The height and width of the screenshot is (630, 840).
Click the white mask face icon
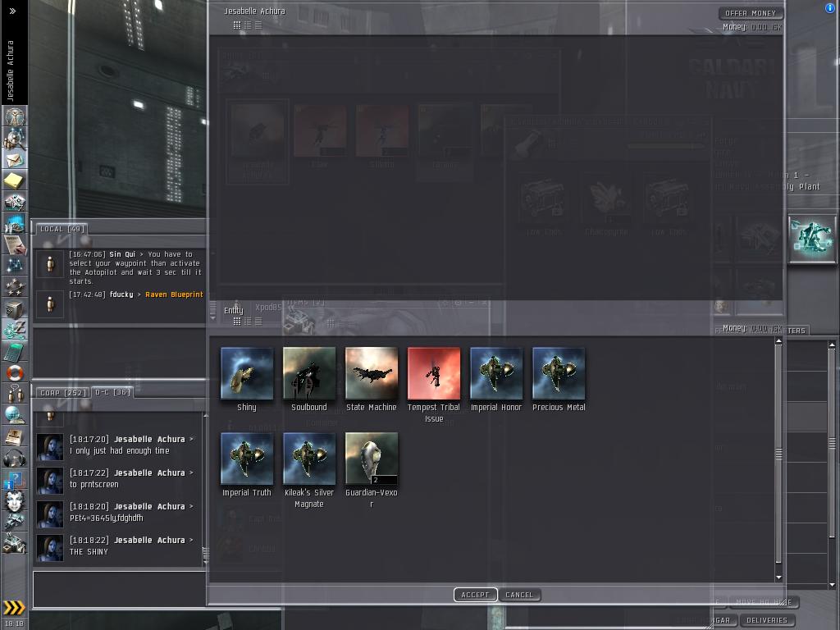tap(15, 501)
